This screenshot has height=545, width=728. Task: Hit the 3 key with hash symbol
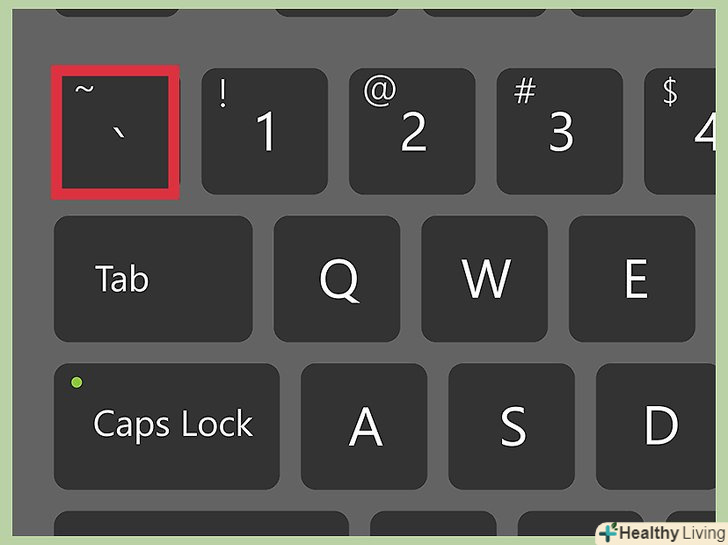pos(560,131)
